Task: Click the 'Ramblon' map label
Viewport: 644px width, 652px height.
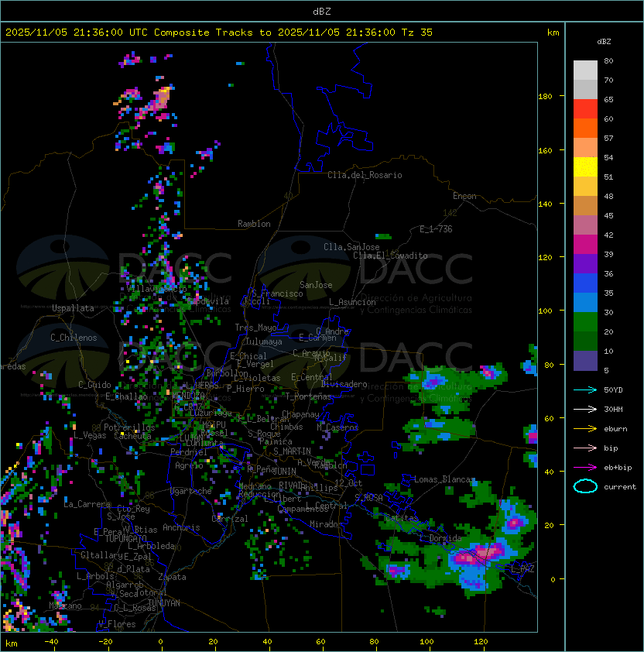Action: [254, 224]
